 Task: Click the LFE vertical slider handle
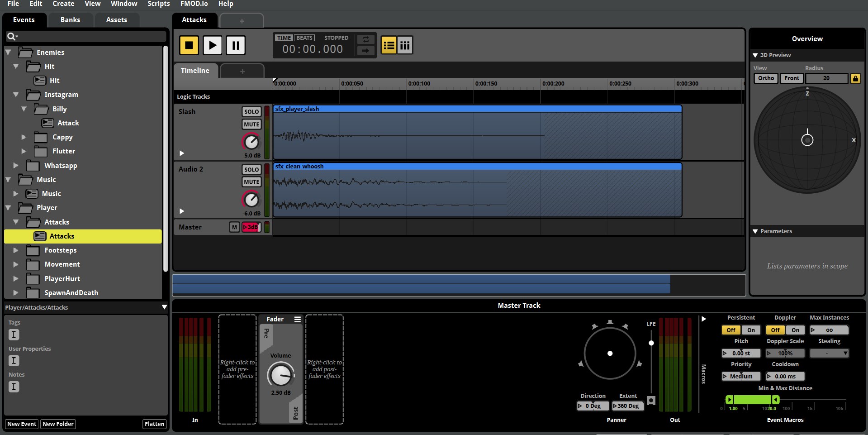pos(651,343)
